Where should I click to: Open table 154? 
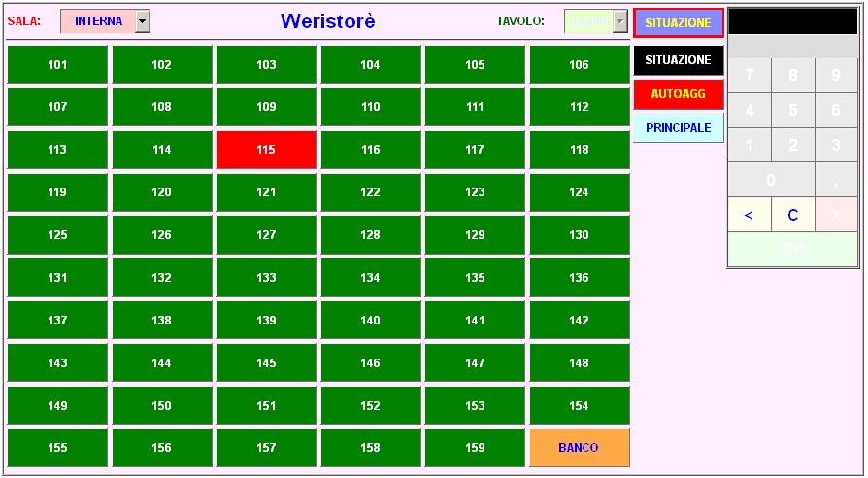pos(579,405)
